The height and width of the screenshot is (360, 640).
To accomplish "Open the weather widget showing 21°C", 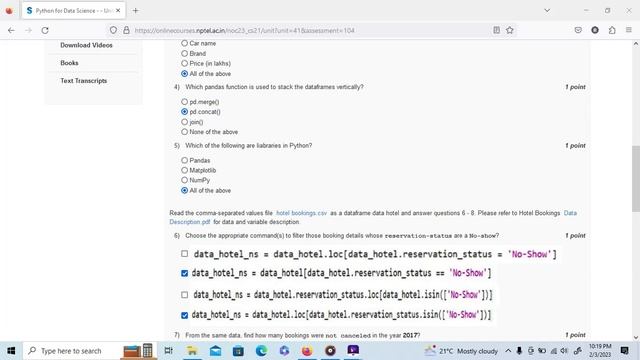I will pyautogui.click(x=461, y=351).
